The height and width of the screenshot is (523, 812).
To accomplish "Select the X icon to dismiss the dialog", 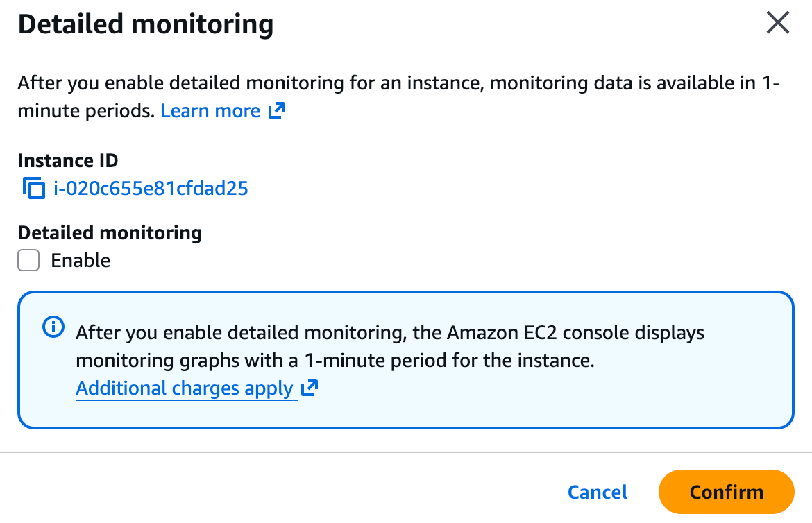I will 777,23.
